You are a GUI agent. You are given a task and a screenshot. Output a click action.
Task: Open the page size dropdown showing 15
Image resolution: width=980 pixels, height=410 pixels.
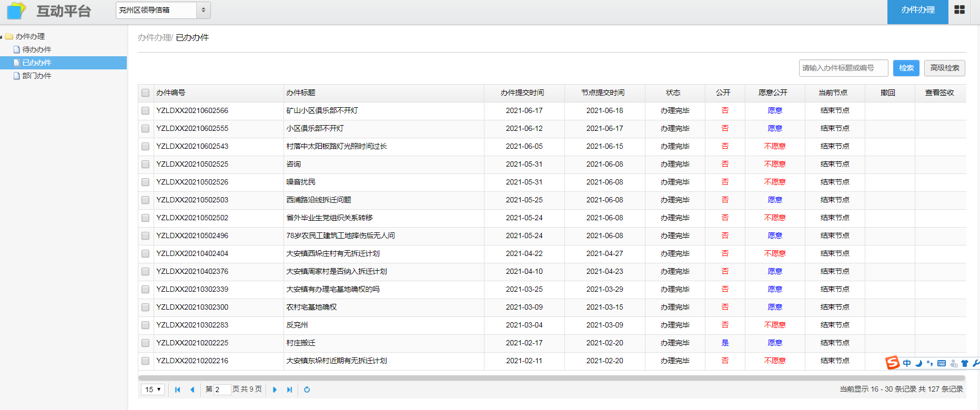point(153,389)
